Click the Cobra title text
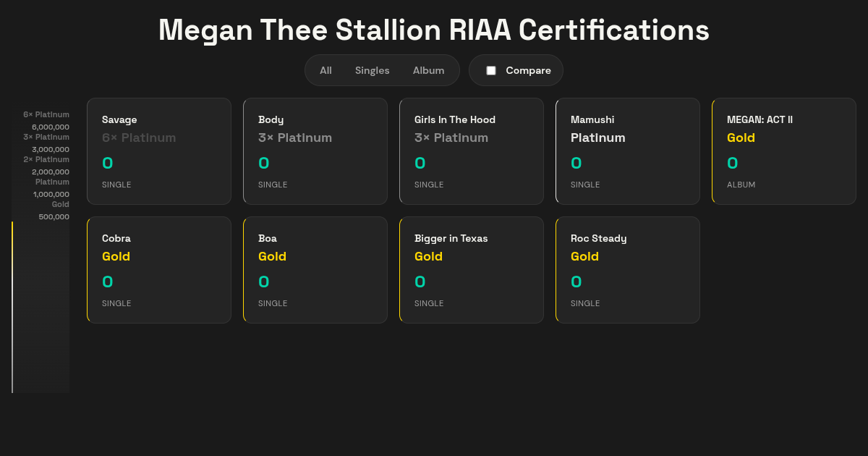Viewport: 868px width, 456px height. pyautogui.click(x=116, y=238)
